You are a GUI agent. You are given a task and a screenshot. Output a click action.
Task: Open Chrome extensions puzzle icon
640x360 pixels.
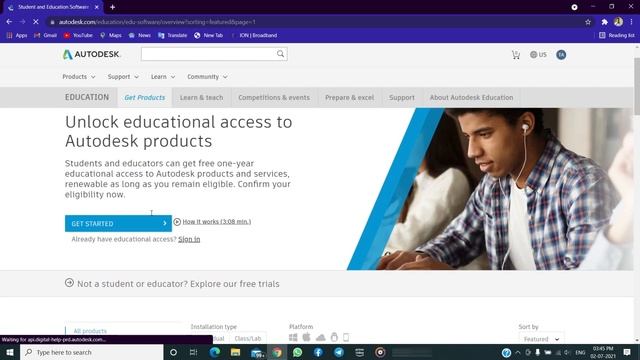[x=604, y=22]
